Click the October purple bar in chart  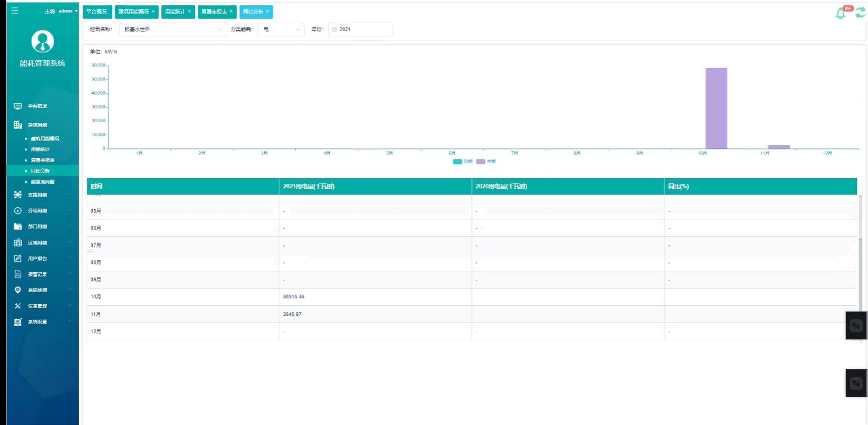point(716,108)
